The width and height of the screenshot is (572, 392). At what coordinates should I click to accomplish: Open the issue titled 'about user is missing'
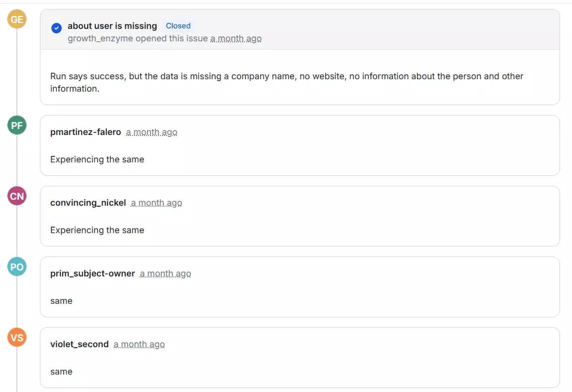pyautogui.click(x=112, y=25)
